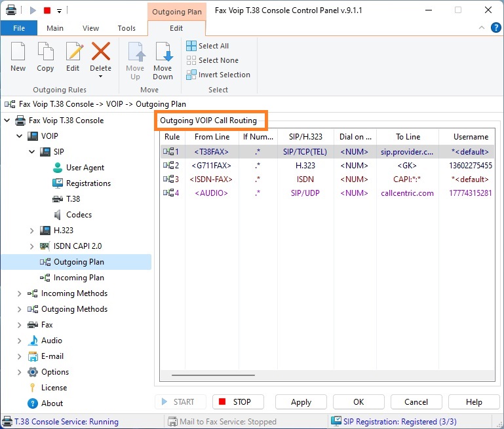Select rule 2 row with G711FAX
Viewport: 504px width, 429px height.
327,165
